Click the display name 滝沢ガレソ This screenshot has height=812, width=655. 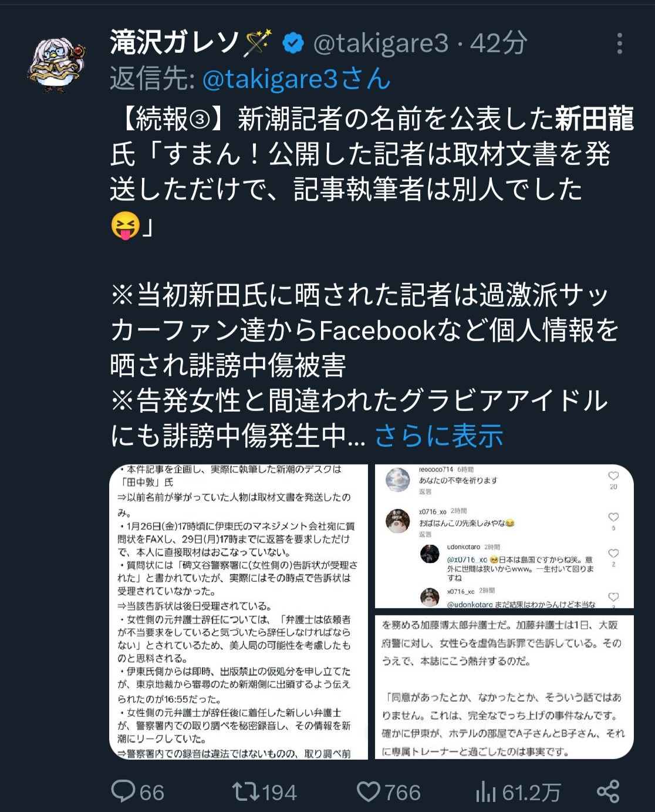tap(175, 43)
